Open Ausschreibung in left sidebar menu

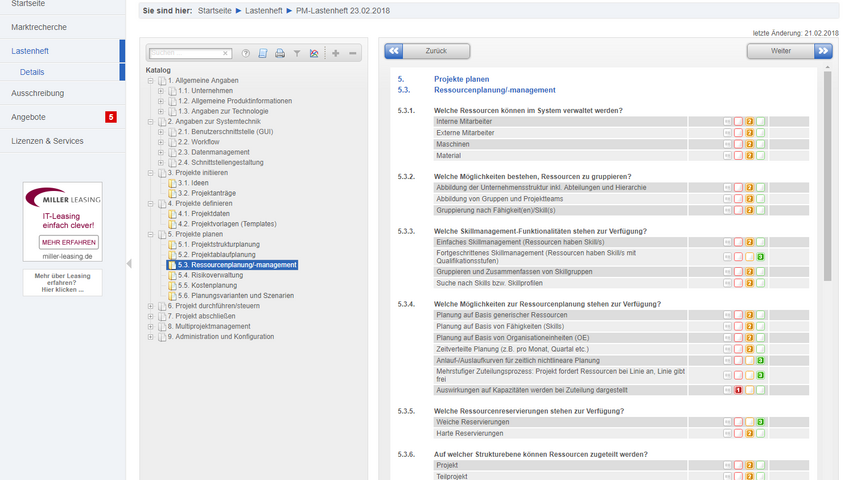pyautogui.click(x=38, y=93)
